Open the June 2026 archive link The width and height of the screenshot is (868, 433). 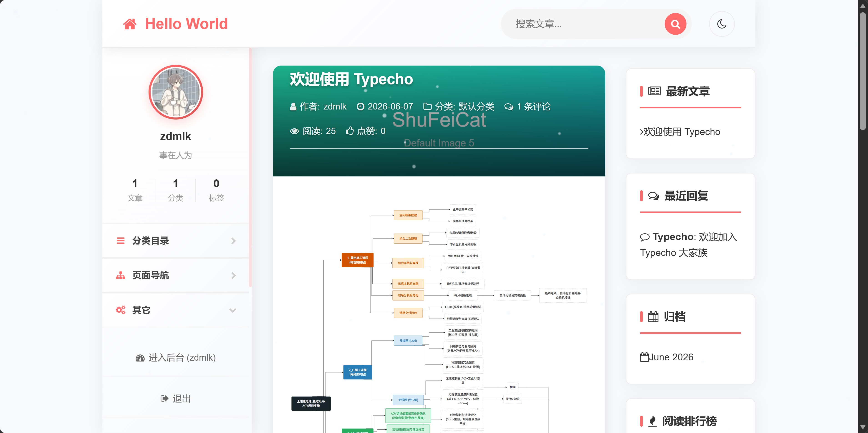point(671,357)
